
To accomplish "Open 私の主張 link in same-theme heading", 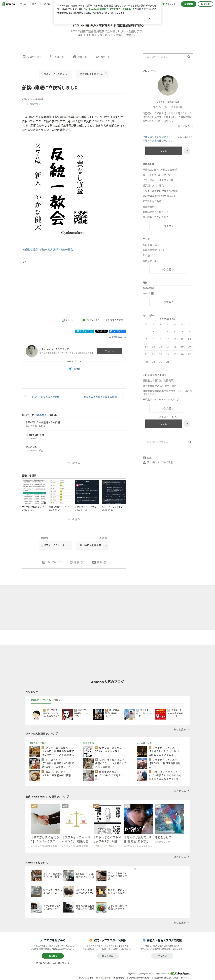I will 42,415.
